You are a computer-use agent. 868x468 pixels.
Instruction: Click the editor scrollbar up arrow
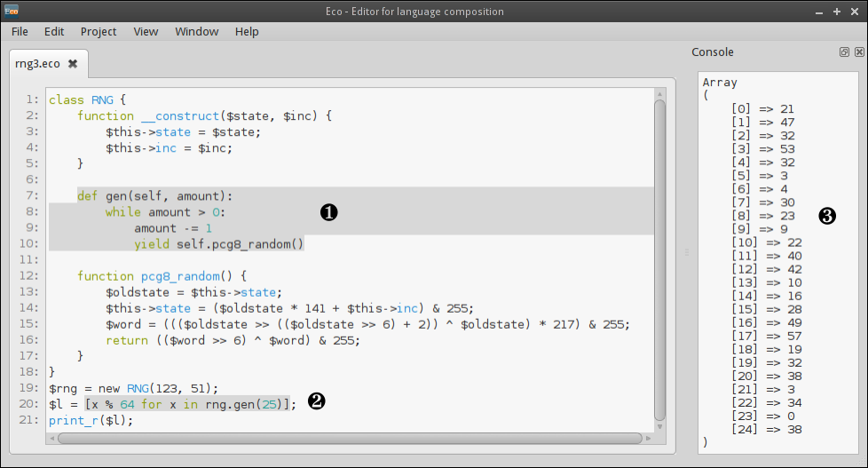[x=659, y=94]
